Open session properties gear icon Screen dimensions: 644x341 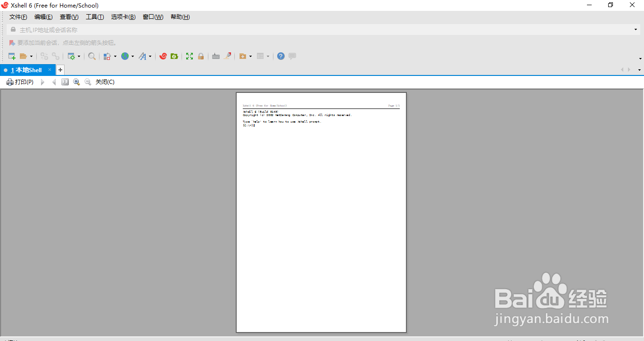pyautogui.click(x=71, y=56)
